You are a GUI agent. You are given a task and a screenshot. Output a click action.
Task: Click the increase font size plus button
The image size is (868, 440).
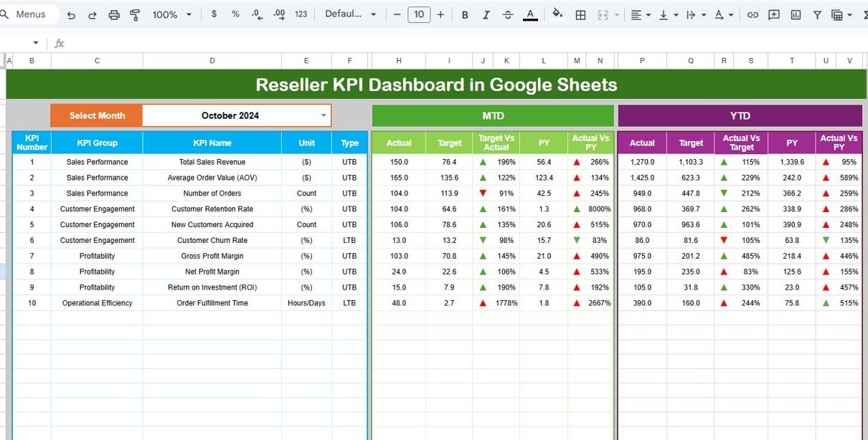tap(440, 14)
